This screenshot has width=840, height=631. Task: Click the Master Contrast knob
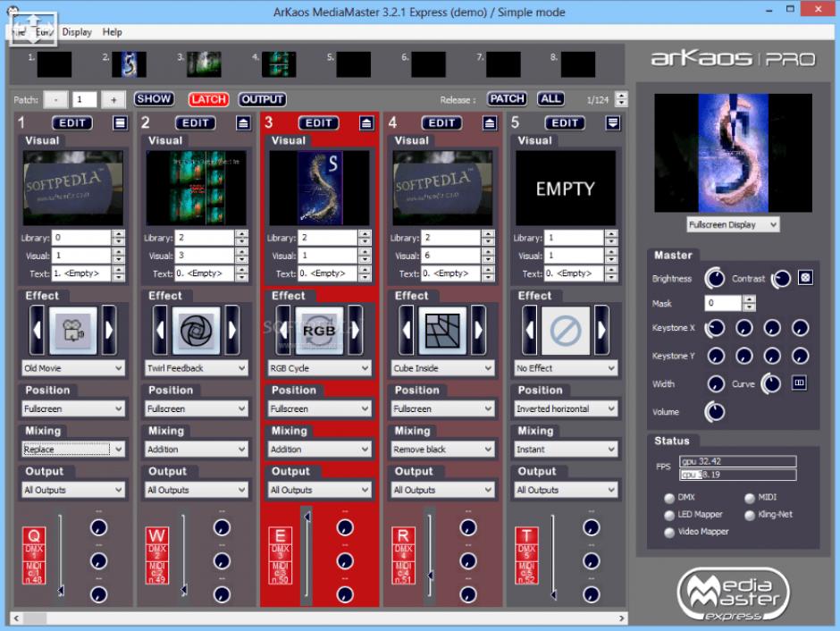pos(781,278)
